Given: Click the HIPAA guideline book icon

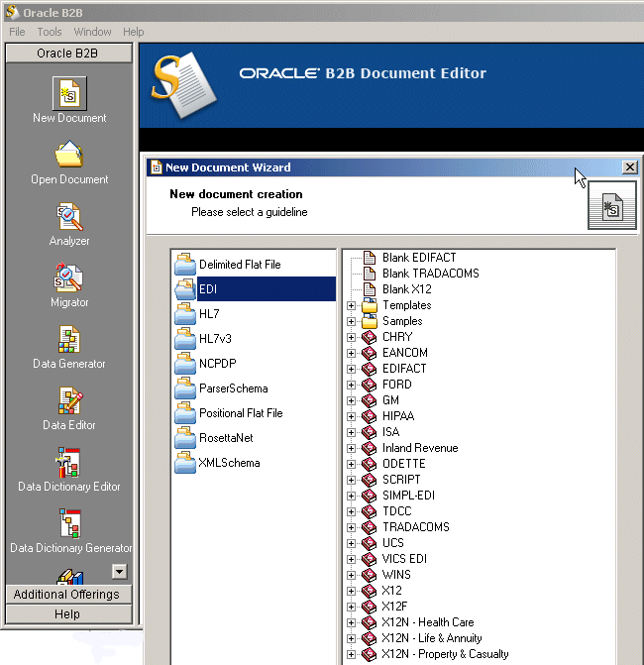Looking at the screenshot, I should point(369,416).
